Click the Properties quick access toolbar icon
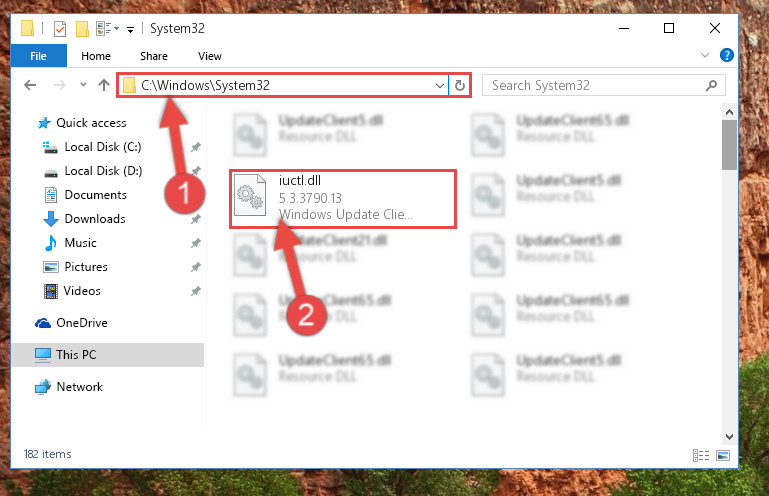 pos(60,29)
